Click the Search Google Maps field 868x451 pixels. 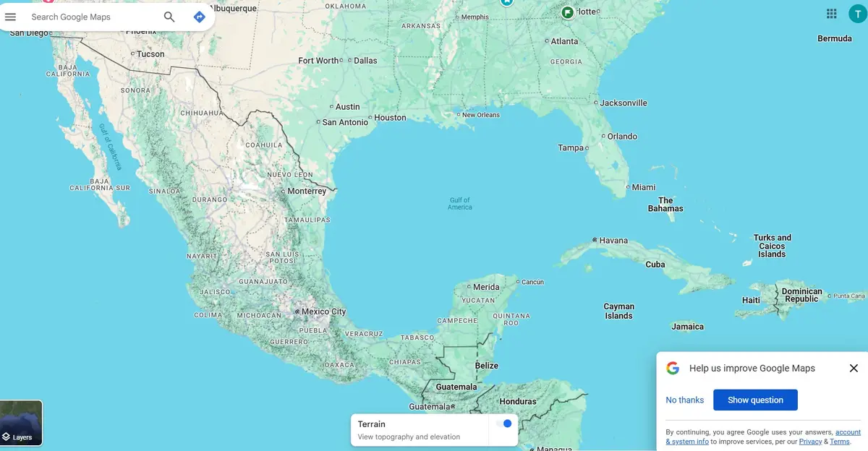point(93,17)
